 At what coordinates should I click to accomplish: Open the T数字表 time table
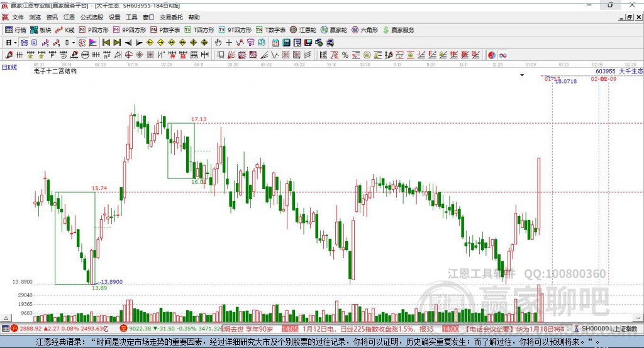270,30
